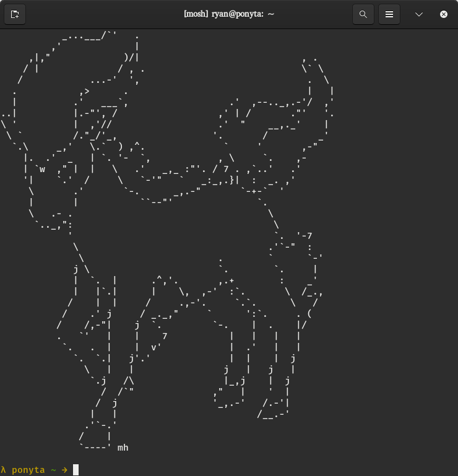
Task: Close the terminal window
Action: coord(443,14)
